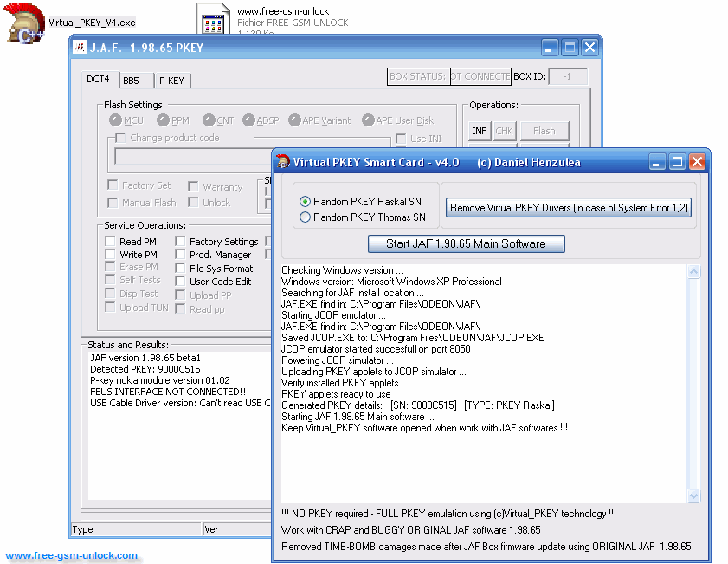Toggle the Manual Flash checkbox

pyautogui.click(x=113, y=203)
